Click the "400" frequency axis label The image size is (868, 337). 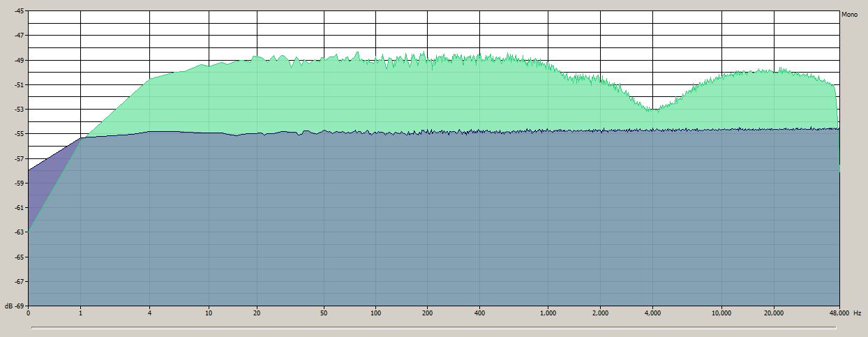(479, 313)
